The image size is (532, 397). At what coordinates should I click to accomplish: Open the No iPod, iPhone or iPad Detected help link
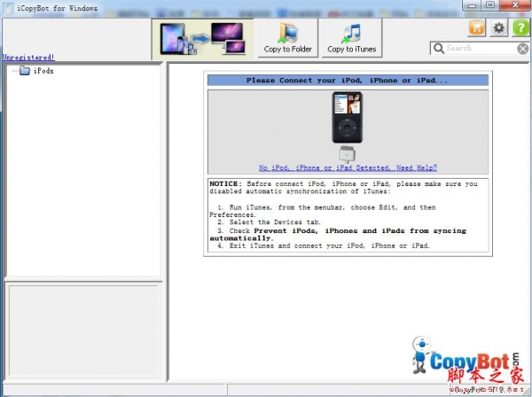click(348, 167)
